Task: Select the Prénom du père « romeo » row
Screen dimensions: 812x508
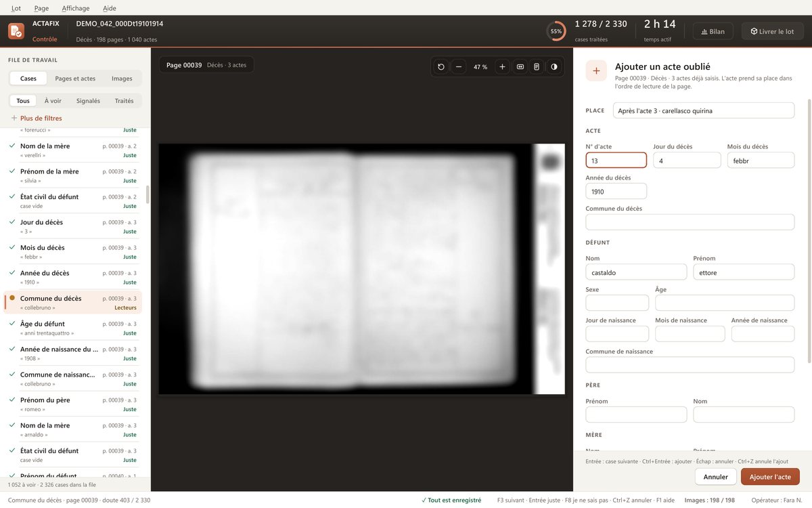Action: pyautogui.click(x=72, y=404)
